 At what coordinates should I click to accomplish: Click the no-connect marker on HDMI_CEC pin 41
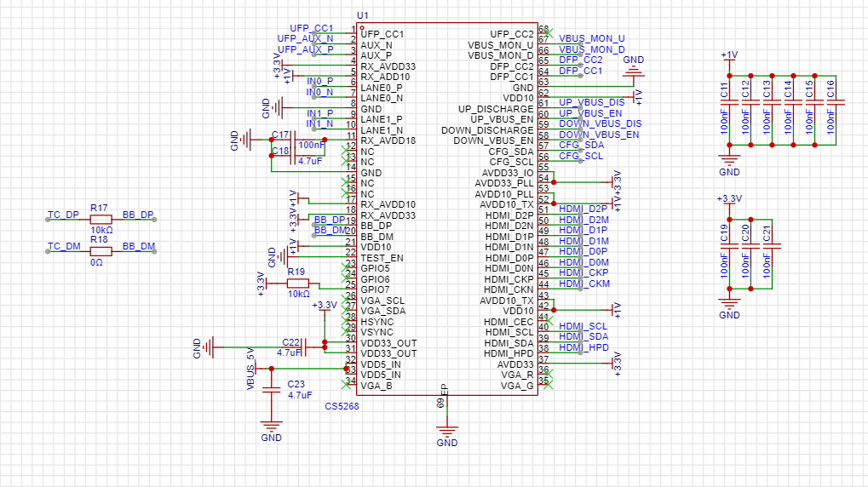click(x=549, y=320)
